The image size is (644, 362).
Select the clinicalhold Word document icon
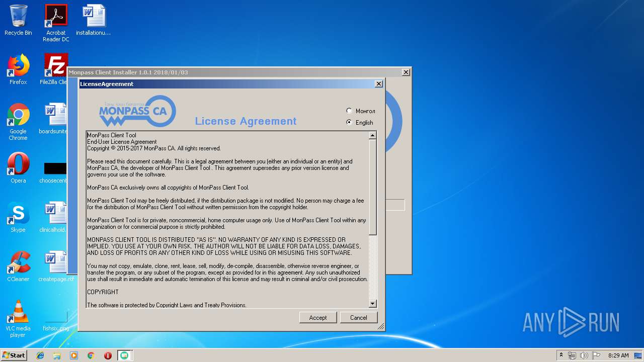54,217
